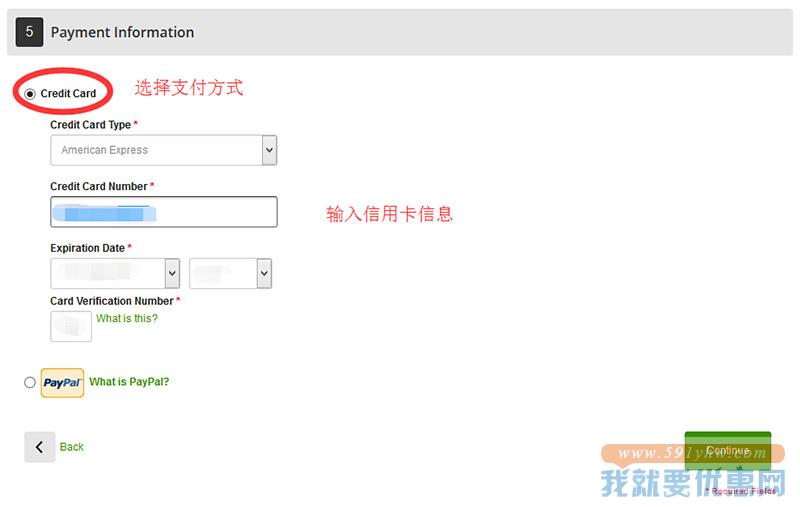Open the 'What is PayPal?' link

click(x=129, y=382)
